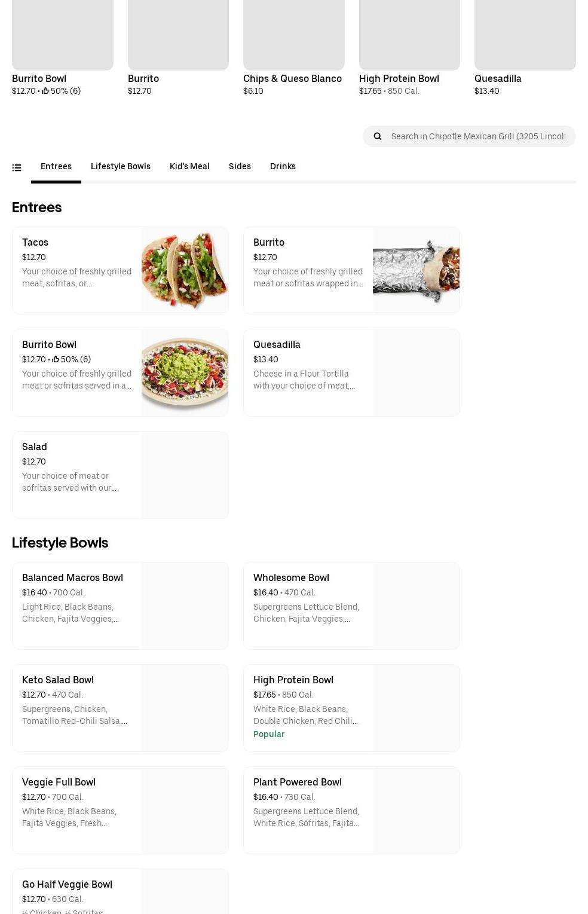Image resolution: width=588 pixels, height=914 pixels.
Task: Go to the Sides tab
Action: pyautogui.click(x=240, y=167)
